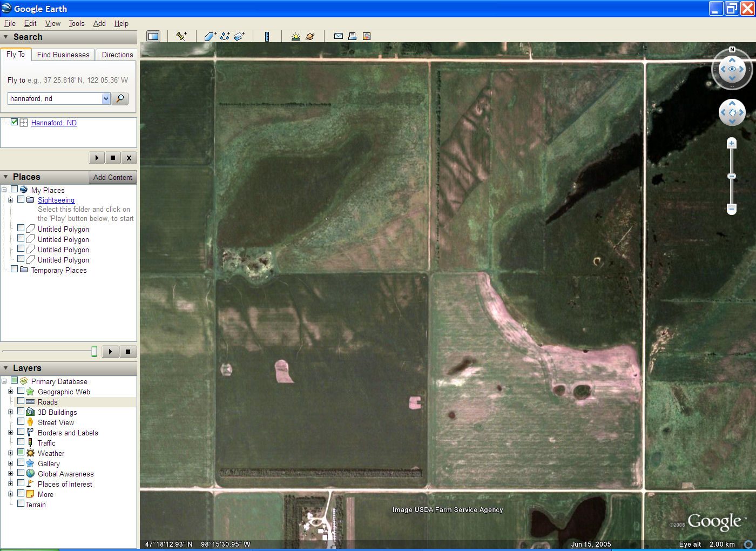Viewport: 756px width, 551px height.
Task: Play tour button in Places panel
Action: click(110, 352)
